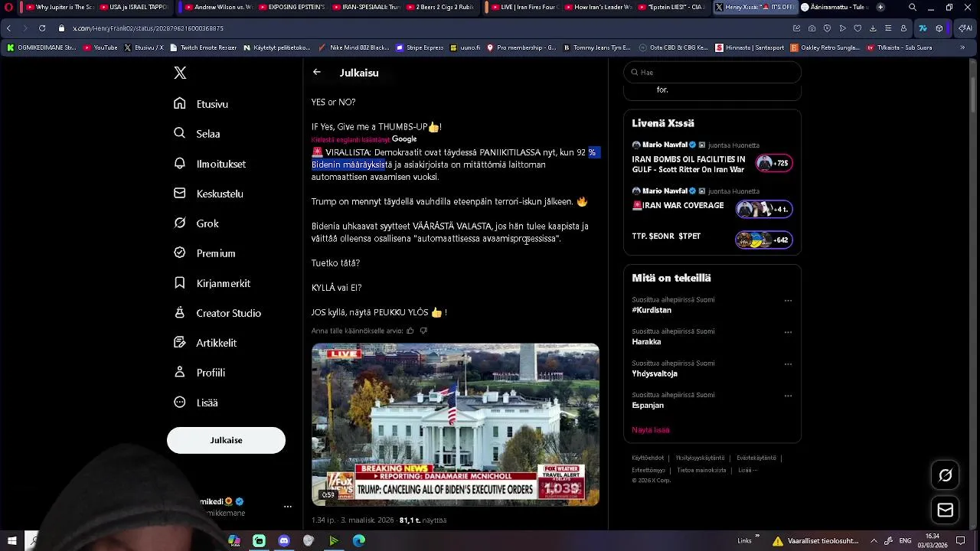Screen dimensions: 980x551
Task: Open Windows Start menu
Action: point(11,541)
